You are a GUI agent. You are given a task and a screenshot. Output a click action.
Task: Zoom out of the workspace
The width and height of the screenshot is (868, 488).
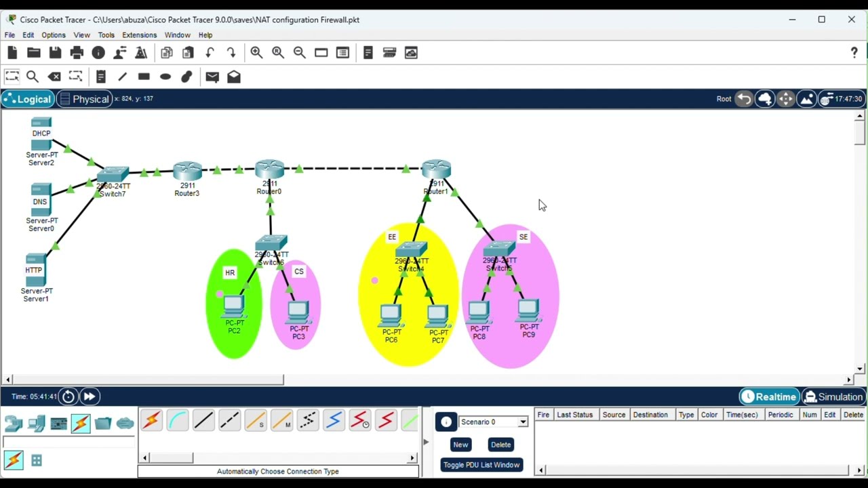point(300,53)
